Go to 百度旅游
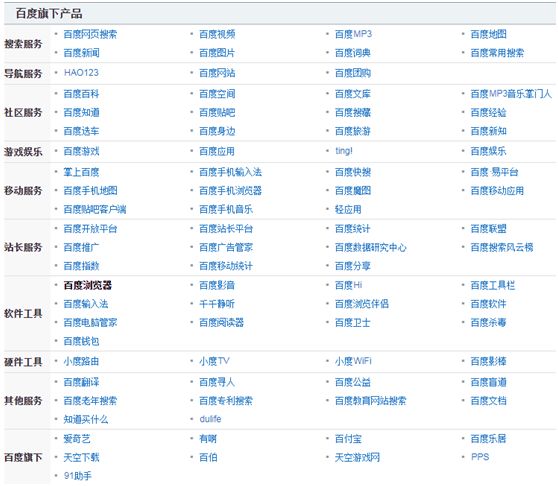The image size is (558, 486). (x=353, y=131)
